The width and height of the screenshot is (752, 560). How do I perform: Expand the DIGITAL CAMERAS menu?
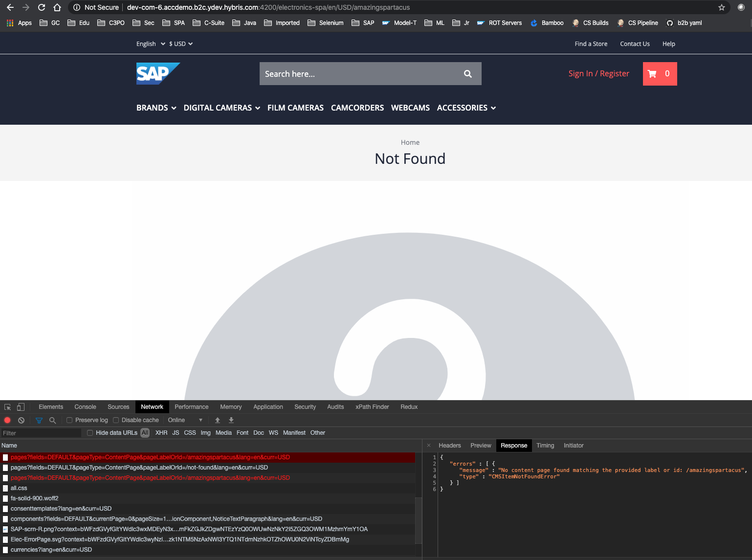[x=221, y=108]
